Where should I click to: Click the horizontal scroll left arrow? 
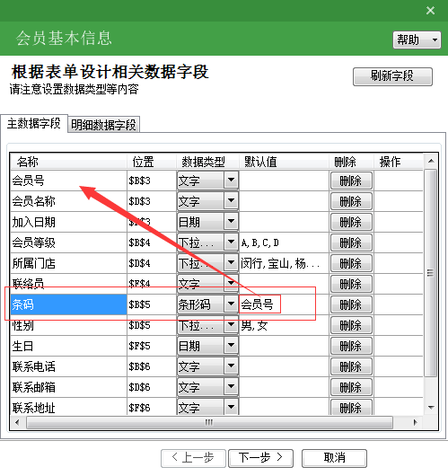pos(17,422)
